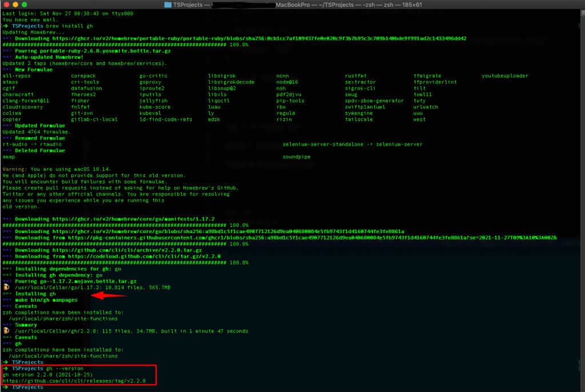The width and height of the screenshot is (585, 392).
Task: Click 'libsigrokdecode' formula name
Action: coord(231,82)
